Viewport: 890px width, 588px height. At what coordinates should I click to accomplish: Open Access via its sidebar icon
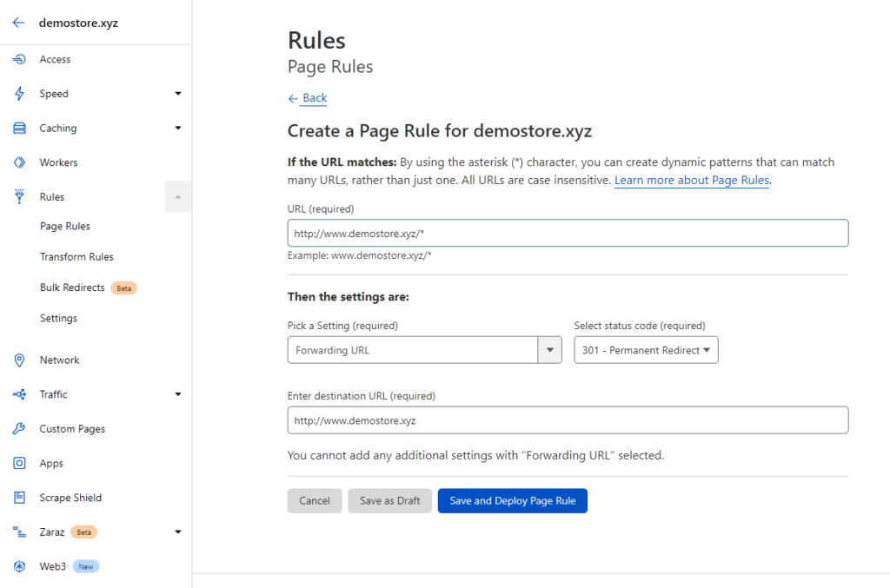19,59
